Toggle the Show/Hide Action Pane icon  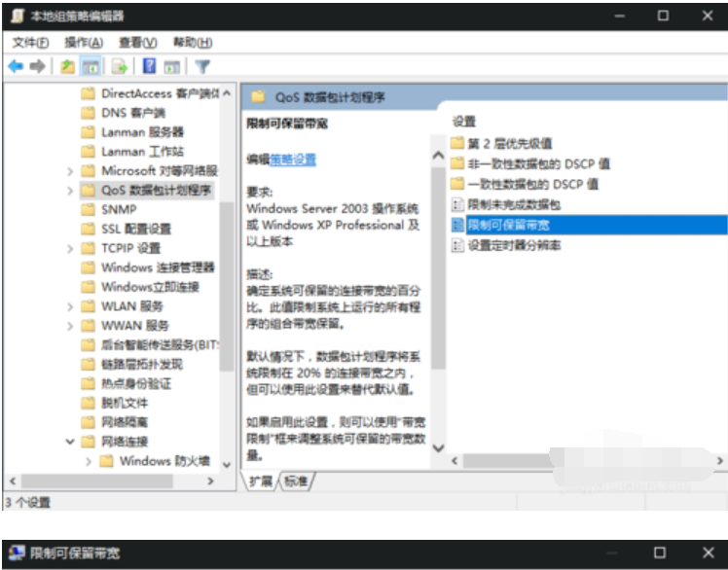[172, 67]
